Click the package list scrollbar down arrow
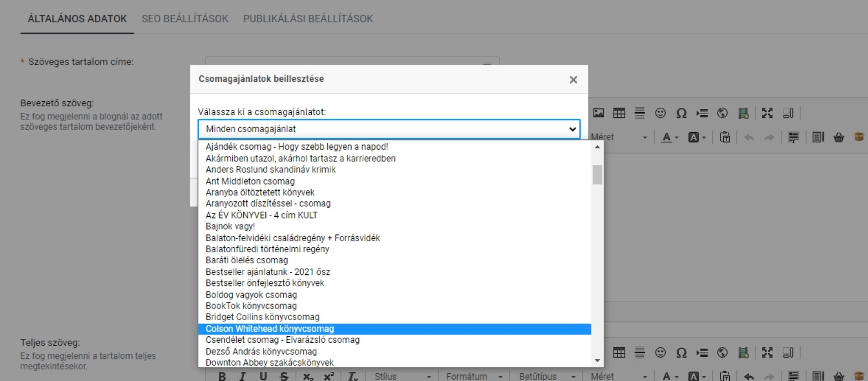The height and width of the screenshot is (381, 868). point(597,361)
